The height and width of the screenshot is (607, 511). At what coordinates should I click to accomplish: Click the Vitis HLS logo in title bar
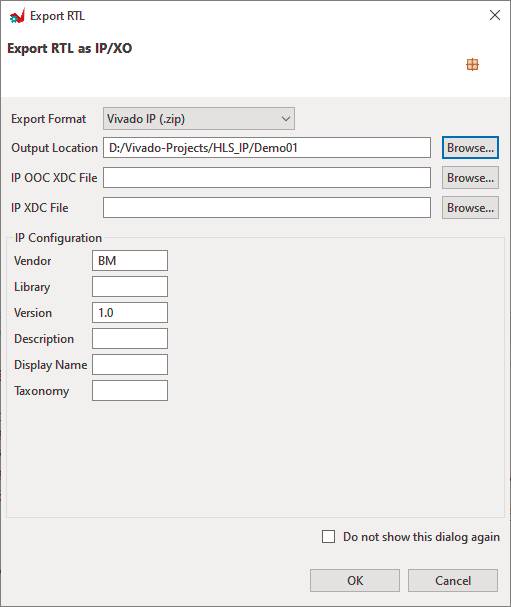click(x=17, y=16)
